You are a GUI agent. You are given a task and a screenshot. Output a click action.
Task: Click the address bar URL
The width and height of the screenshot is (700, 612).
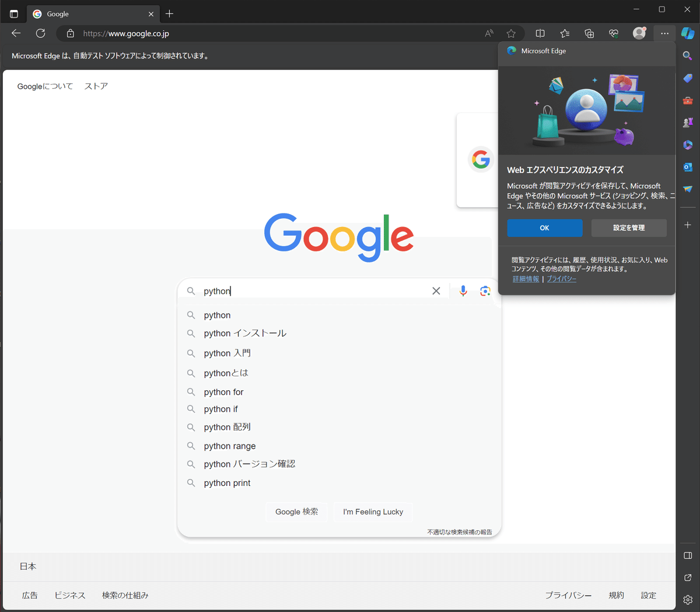(126, 33)
